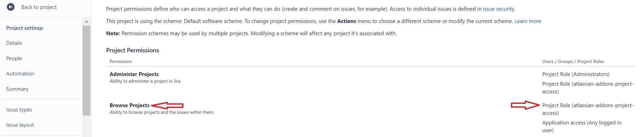The image size is (644, 137).
Task: Select Project Role (Administrators) entry
Action: 576,74
